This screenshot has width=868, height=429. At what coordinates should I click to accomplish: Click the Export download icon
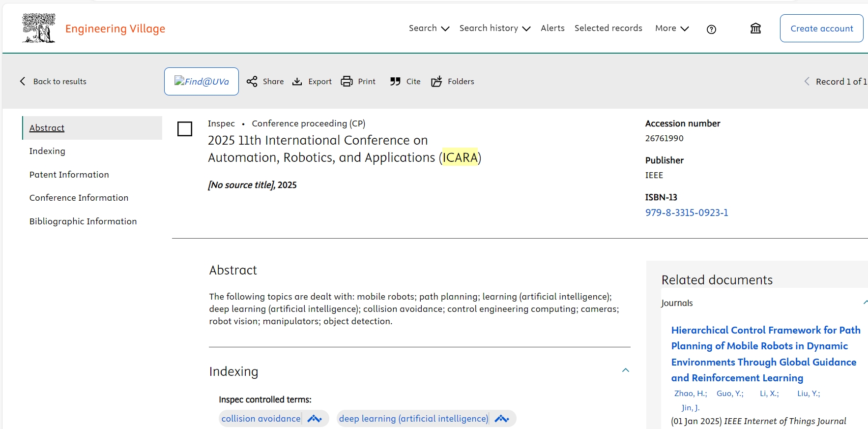point(297,82)
